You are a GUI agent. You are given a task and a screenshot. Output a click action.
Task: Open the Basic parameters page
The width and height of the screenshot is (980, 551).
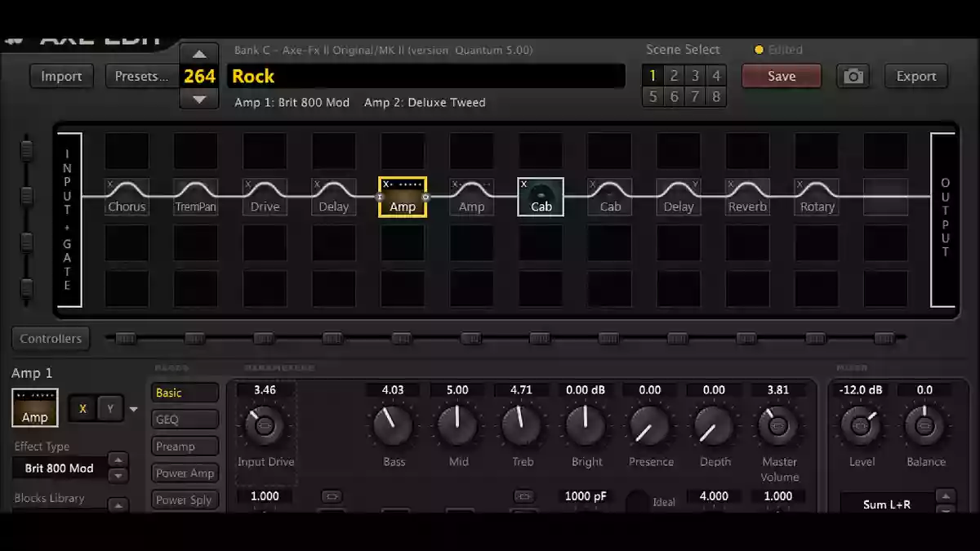(185, 393)
